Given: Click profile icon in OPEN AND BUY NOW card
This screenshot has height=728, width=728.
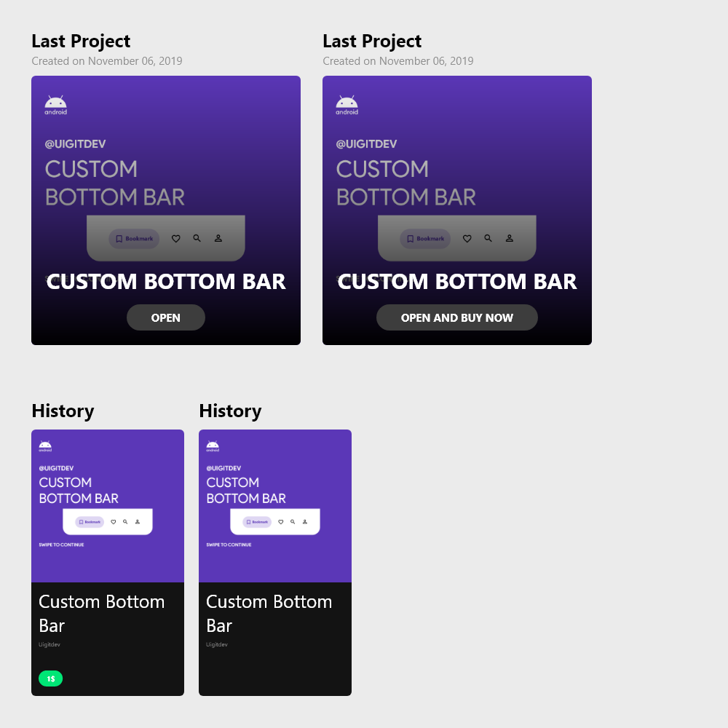Looking at the screenshot, I should click(x=509, y=238).
